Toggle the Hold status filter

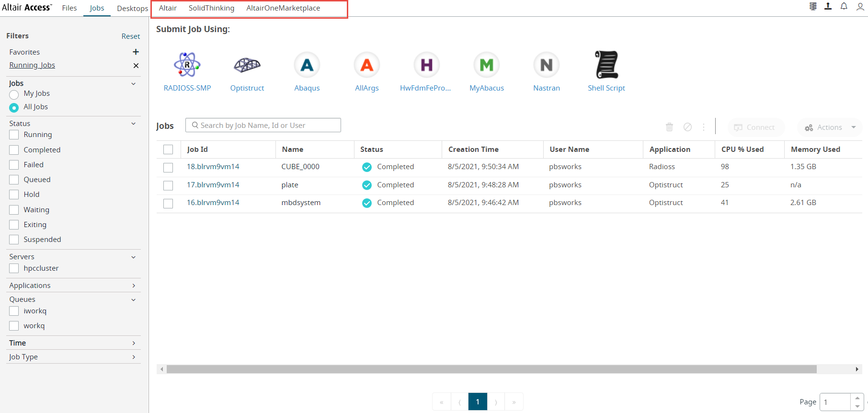[14, 195]
